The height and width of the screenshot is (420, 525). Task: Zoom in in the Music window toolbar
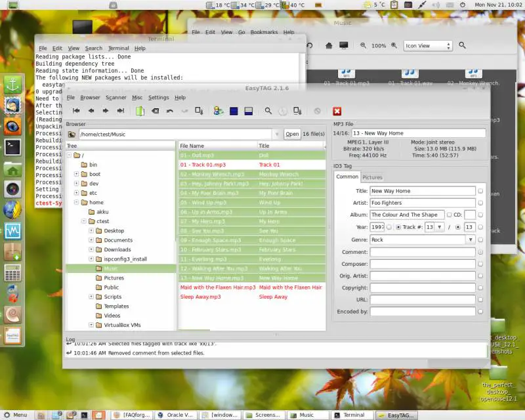[x=394, y=45]
